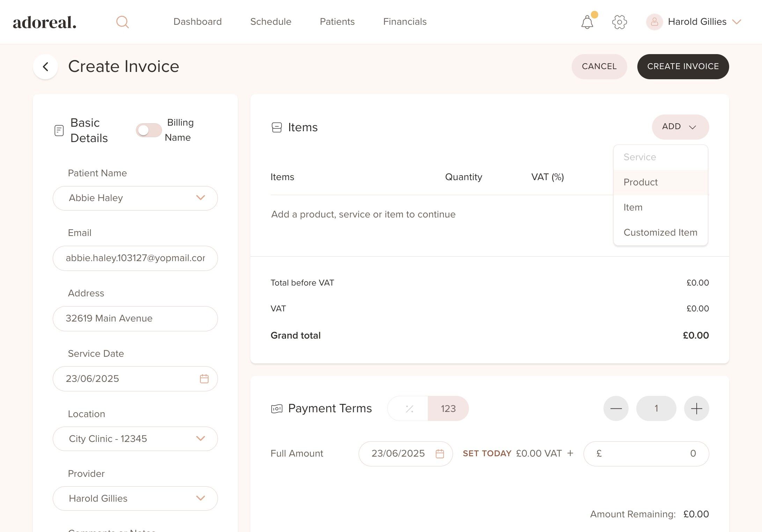The width and height of the screenshot is (762, 532).
Task: Click the Harold Gillies avatar icon
Action: [x=654, y=22]
